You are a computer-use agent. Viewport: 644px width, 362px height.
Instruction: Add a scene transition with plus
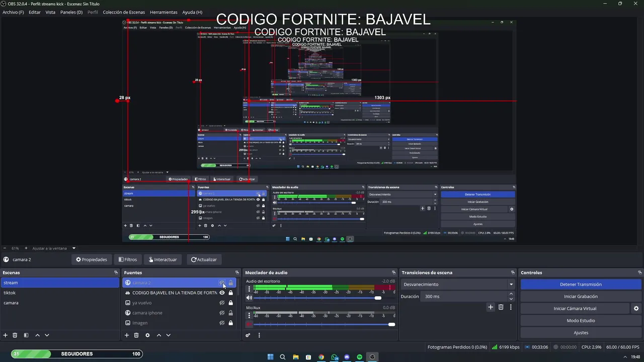pos(491,307)
